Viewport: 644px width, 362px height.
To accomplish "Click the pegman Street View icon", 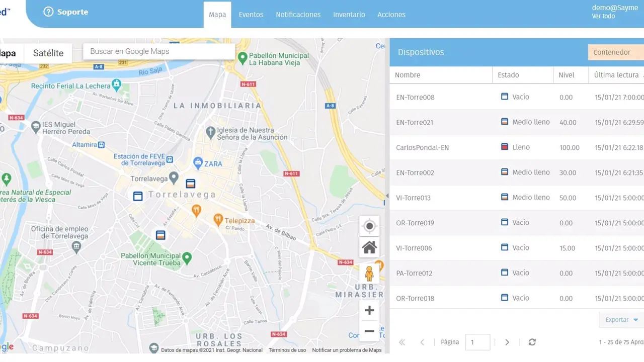I will 369,274.
